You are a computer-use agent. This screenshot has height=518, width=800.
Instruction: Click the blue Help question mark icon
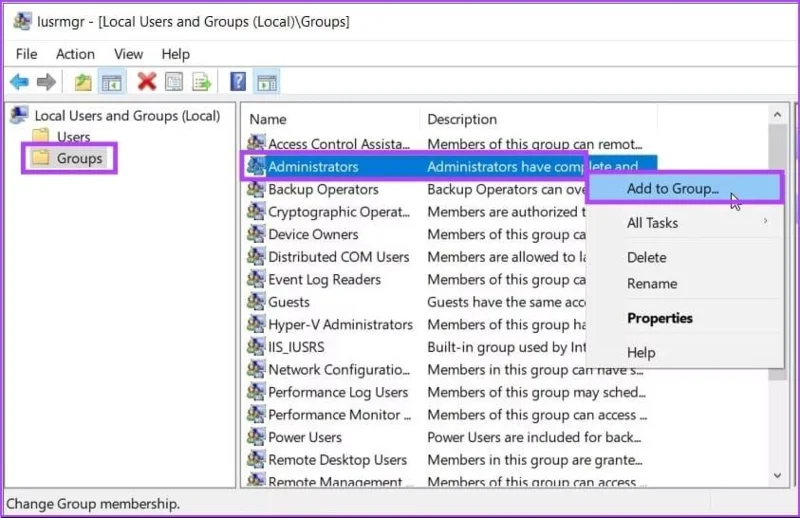tap(238, 82)
